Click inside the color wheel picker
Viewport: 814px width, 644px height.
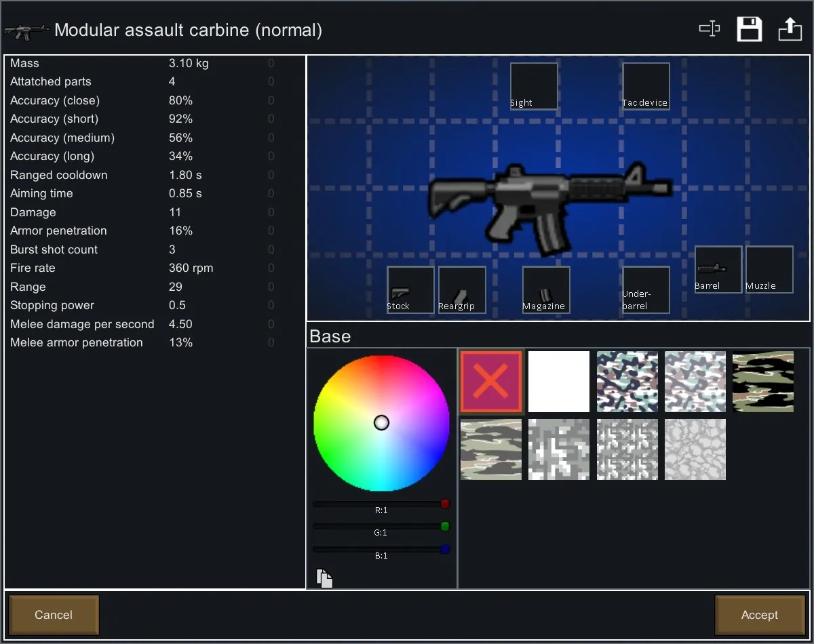(381, 423)
